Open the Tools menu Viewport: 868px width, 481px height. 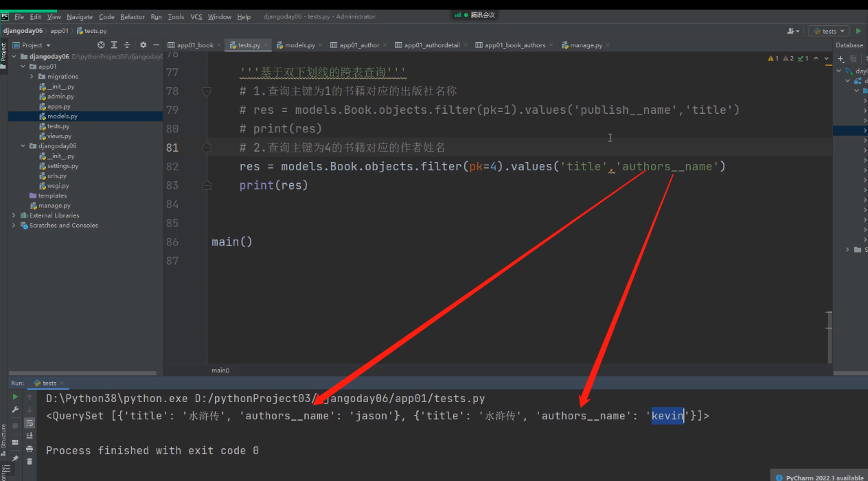point(176,17)
